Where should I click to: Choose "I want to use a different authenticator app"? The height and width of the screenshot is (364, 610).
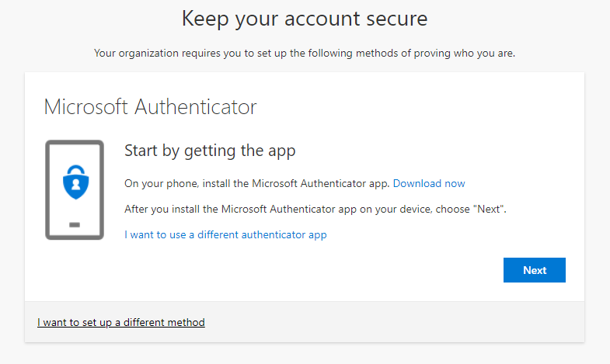click(225, 234)
